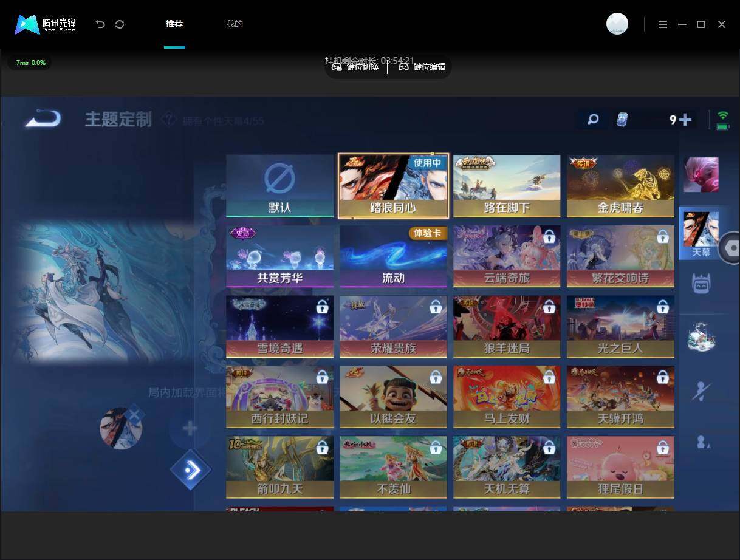This screenshot has width=740, height=560.
Task: Click the blue card currency icon
Action: [623, 120]
